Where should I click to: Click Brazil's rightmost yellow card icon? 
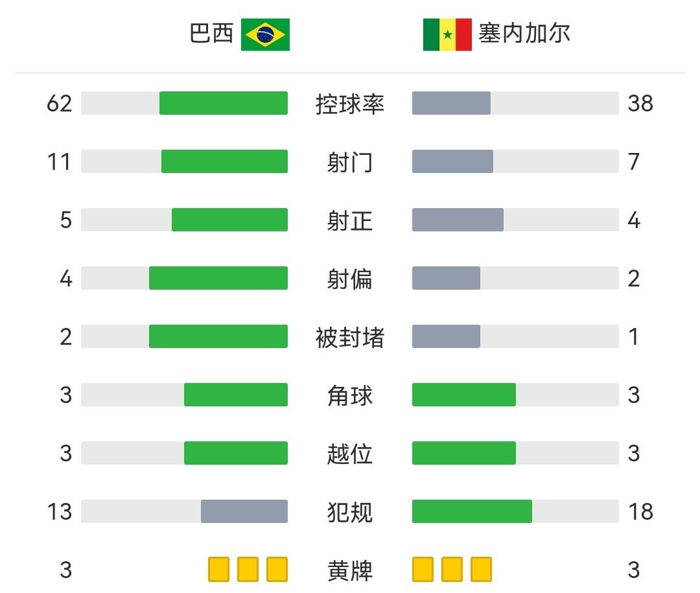pyautogui.click(x=277, y=569)
